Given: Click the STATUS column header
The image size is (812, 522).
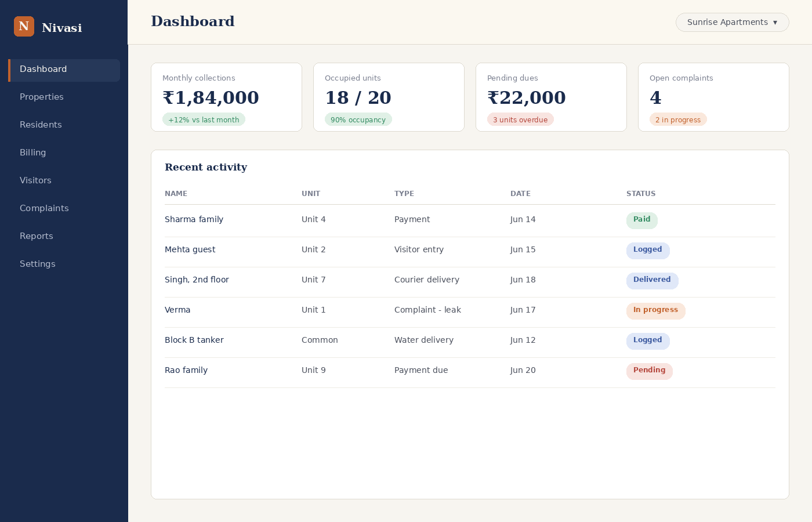Looking at the screenshot, I should (x=641, y=194).
